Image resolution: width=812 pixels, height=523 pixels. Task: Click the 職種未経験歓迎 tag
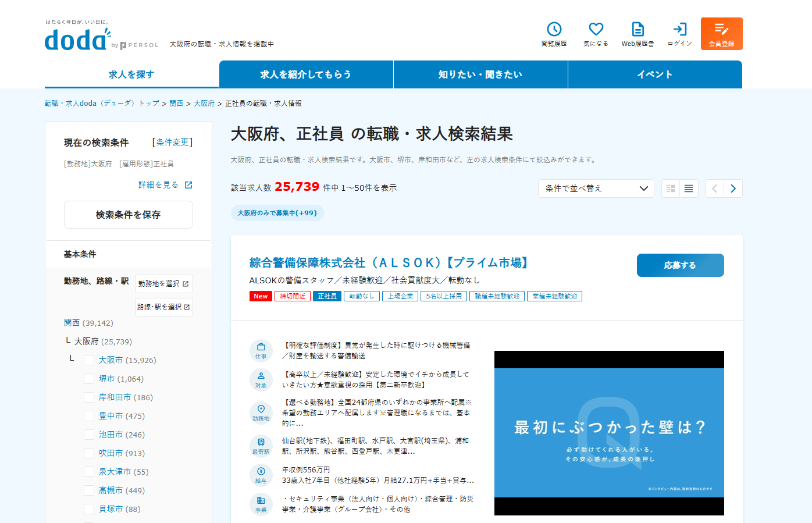[497, 296]
